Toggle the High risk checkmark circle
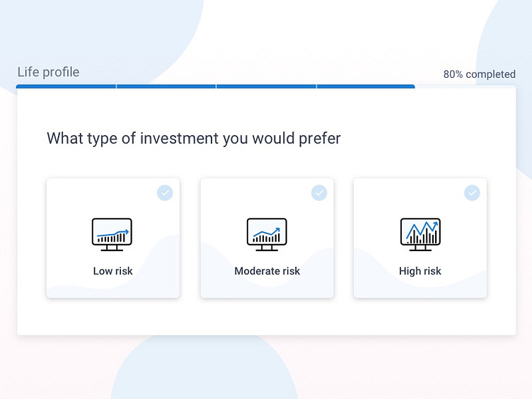The height and width of the screenshot is (399, 532). coord(472,192)
